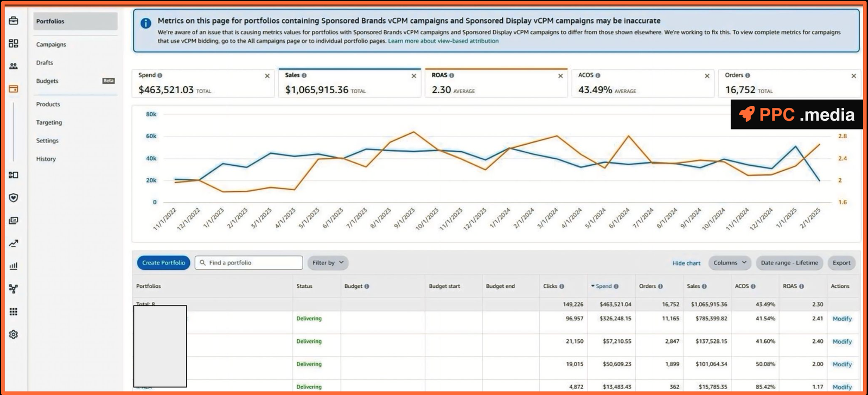868x395 pixels.
Task: Expand the Filter by dropdown
Action: click(x=328, y=263)
